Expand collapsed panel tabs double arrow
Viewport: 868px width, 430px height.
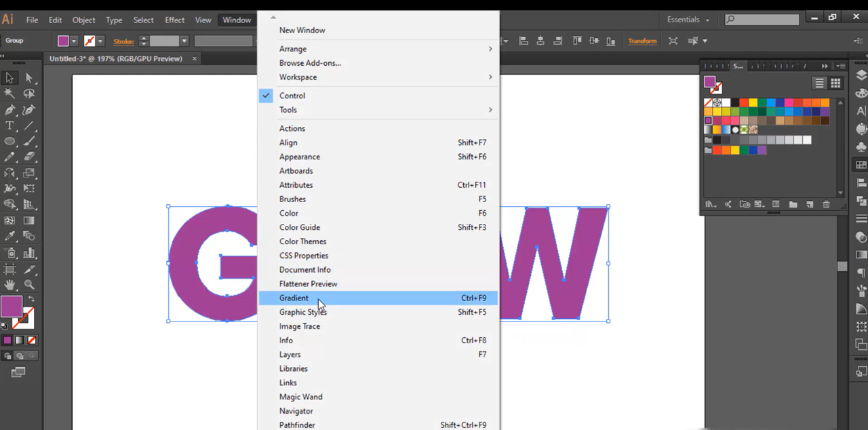point(825,66)
